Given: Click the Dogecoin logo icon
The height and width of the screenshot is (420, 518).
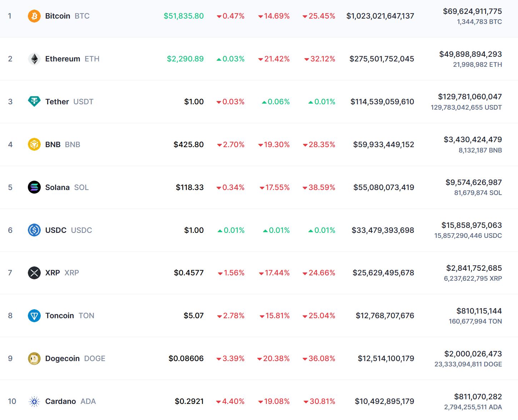Looking at the screenshot, I should pos(34,359).
